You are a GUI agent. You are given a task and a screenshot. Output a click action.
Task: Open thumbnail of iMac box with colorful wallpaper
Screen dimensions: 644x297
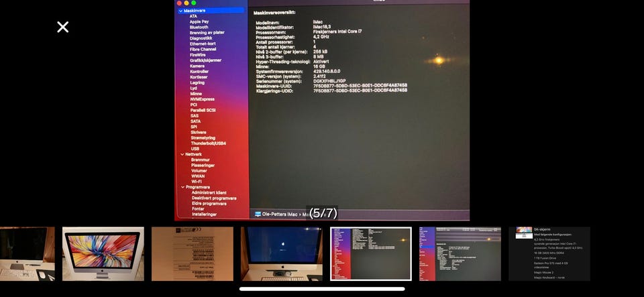(x=103, y=254)
